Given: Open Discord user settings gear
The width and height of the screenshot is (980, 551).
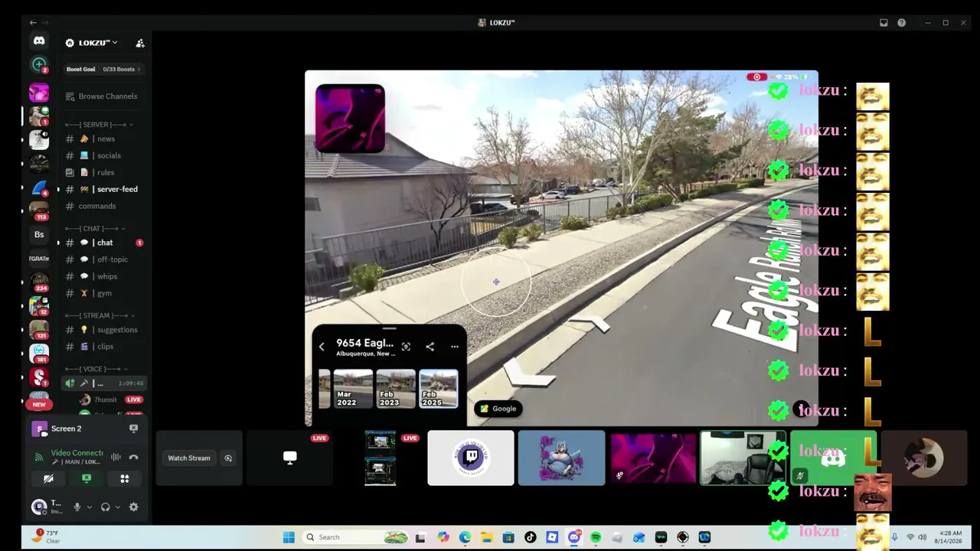Looking at the screenshot, I should pos(133,507).
